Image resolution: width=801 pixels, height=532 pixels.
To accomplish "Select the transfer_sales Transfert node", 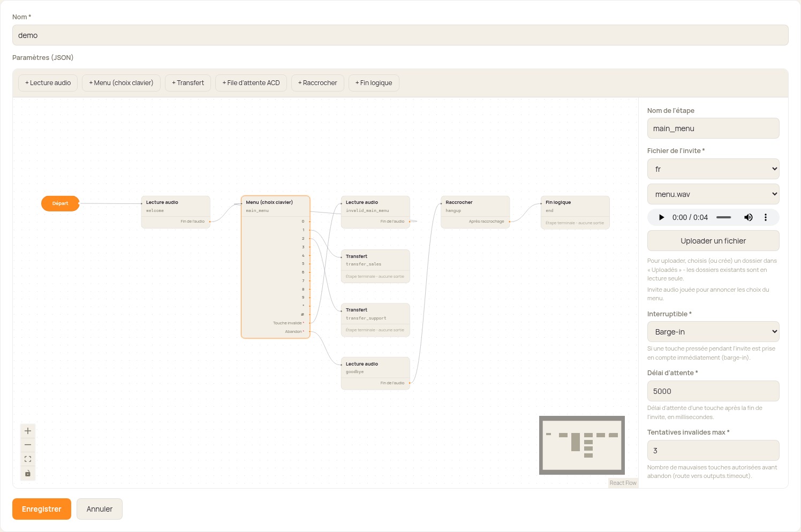I will (375, 266).
